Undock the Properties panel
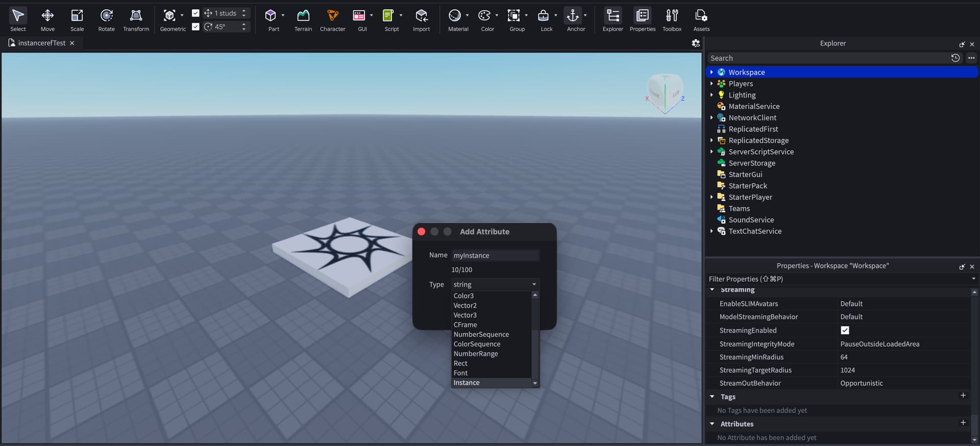Image resolution: width=980 pixels, height=446 pixels. (x=962, y=267)
